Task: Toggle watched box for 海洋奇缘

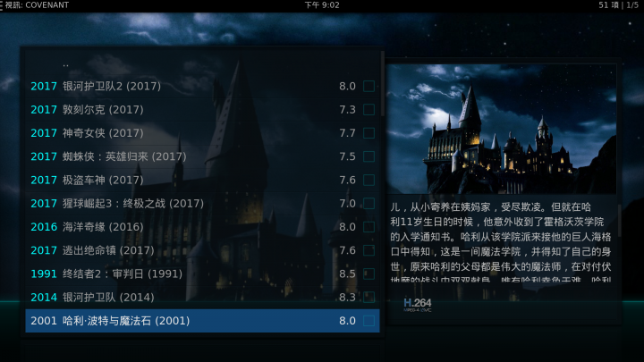Action: [x=369, y=226]
